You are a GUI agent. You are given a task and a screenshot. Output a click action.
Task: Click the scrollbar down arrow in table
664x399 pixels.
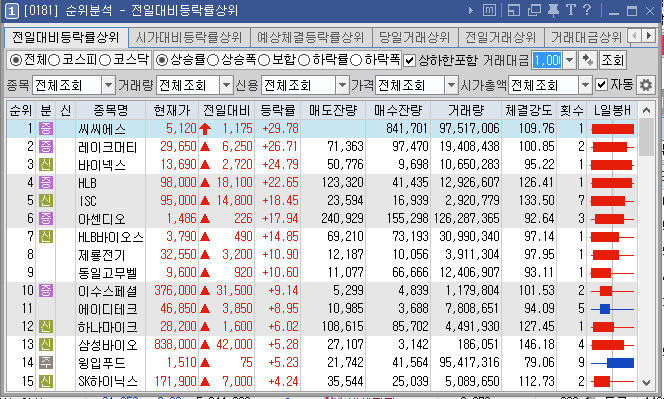[646, 382]
